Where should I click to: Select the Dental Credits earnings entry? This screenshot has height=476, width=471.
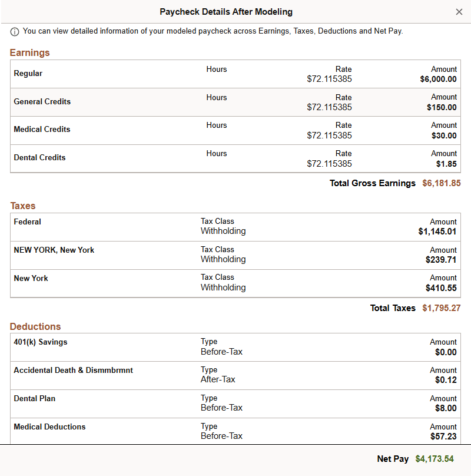point(235,158)
